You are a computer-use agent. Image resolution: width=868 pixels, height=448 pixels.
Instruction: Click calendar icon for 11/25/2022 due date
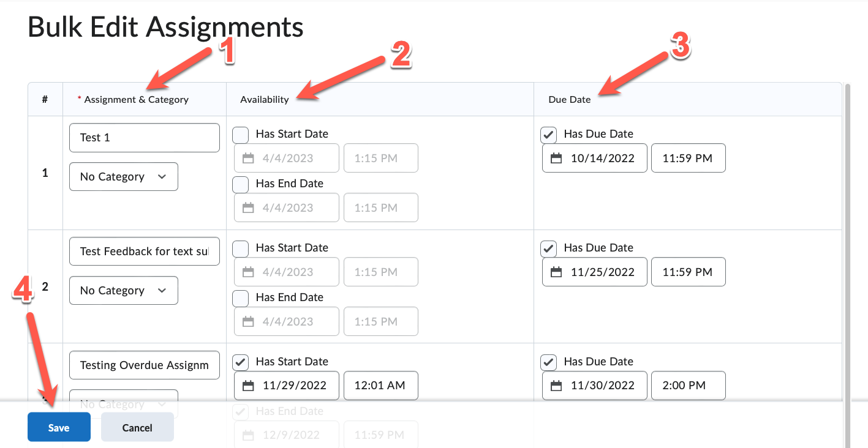click(556, 272)
